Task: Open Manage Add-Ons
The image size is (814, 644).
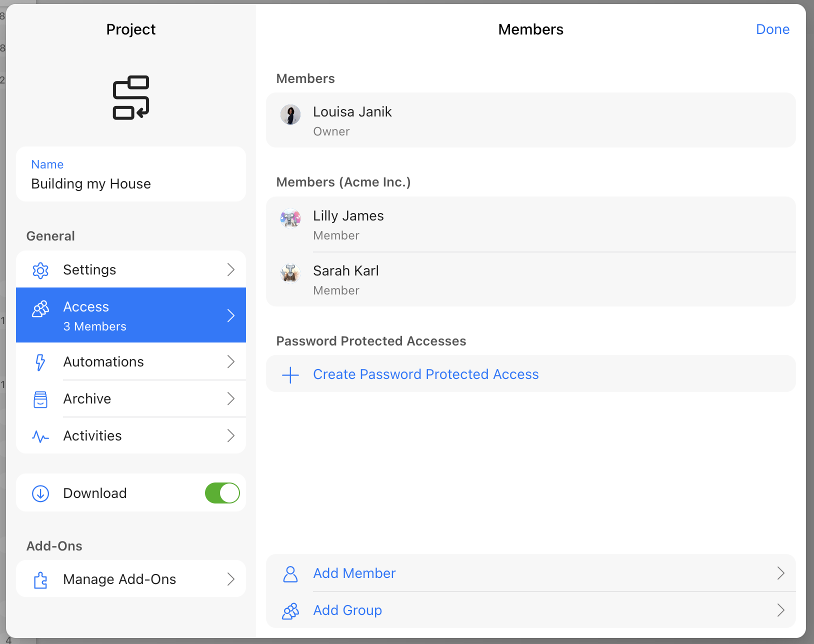Action: pos(131,579)
